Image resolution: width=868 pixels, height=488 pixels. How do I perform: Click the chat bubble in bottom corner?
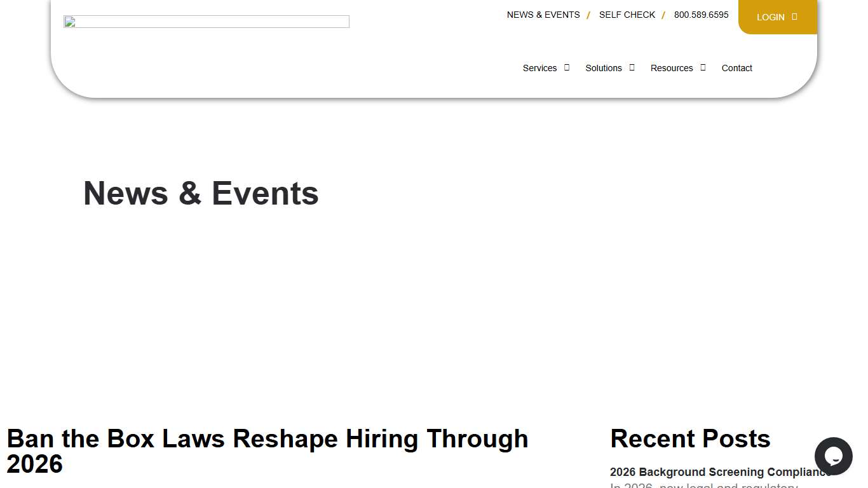pyautogui.click(x=833, y=456)
